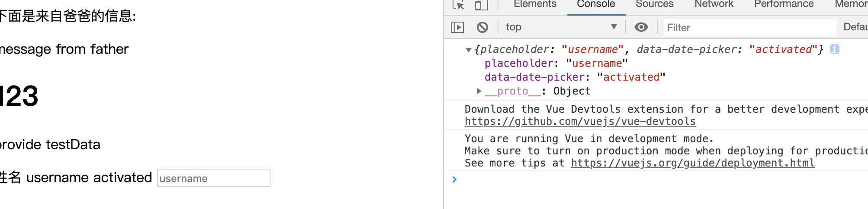Toggle the device toolbar icon

481,5
